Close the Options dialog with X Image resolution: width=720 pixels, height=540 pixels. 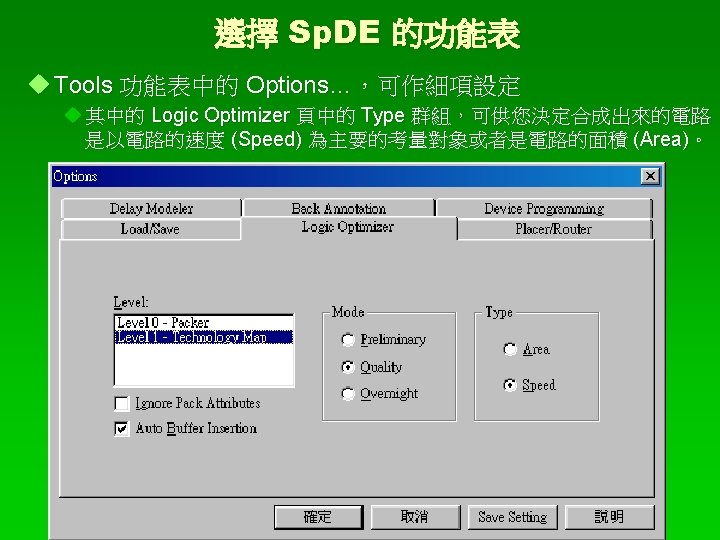pyautogui.click(x=650, y=176)
